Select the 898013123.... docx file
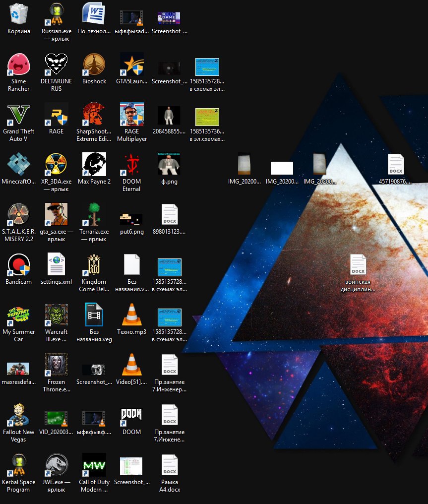 pyautogui.click(x=169, y=214)
